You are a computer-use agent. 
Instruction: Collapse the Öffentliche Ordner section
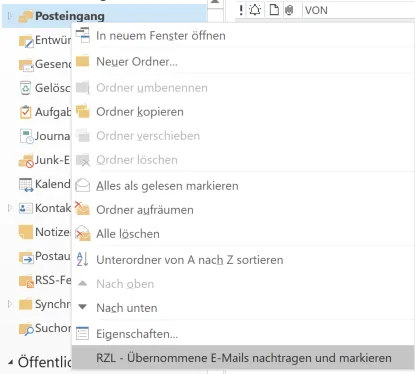point(11,362)
